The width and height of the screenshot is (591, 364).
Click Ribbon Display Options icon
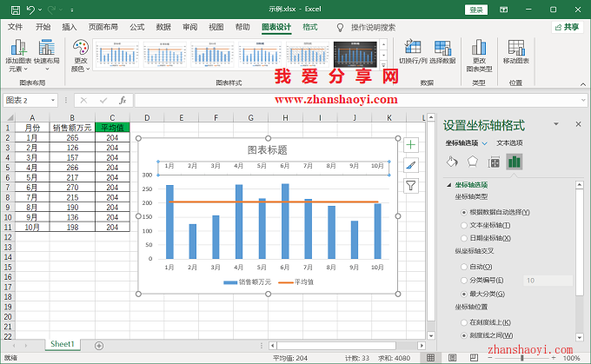coord(503,10)
